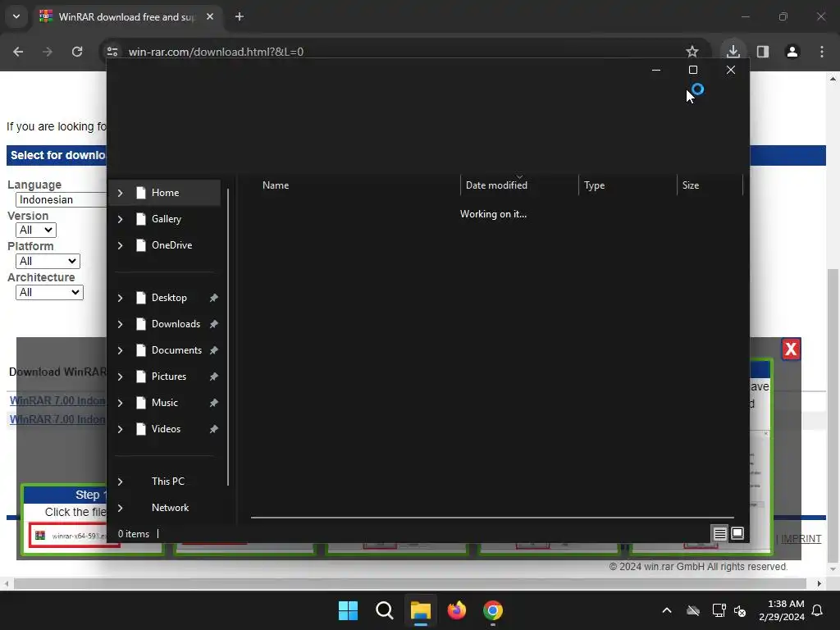The image size is (840, 630).
Task: Open Chrome downloads tray icon
Action: (733, 52)
